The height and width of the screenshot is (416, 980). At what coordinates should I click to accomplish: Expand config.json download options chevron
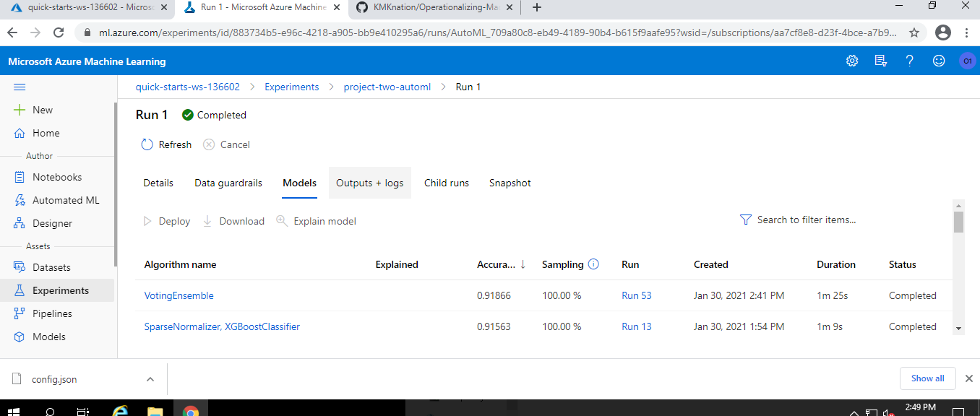[150, 379]
